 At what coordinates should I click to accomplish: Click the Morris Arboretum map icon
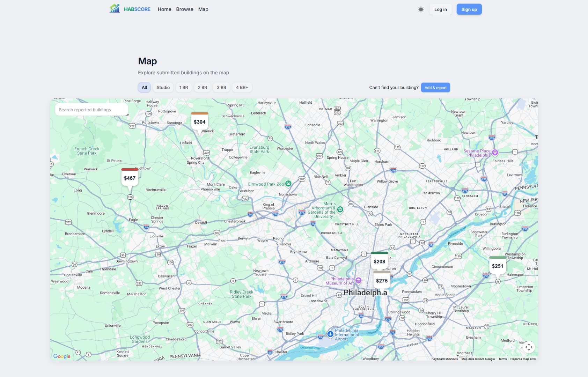(340, 209)
